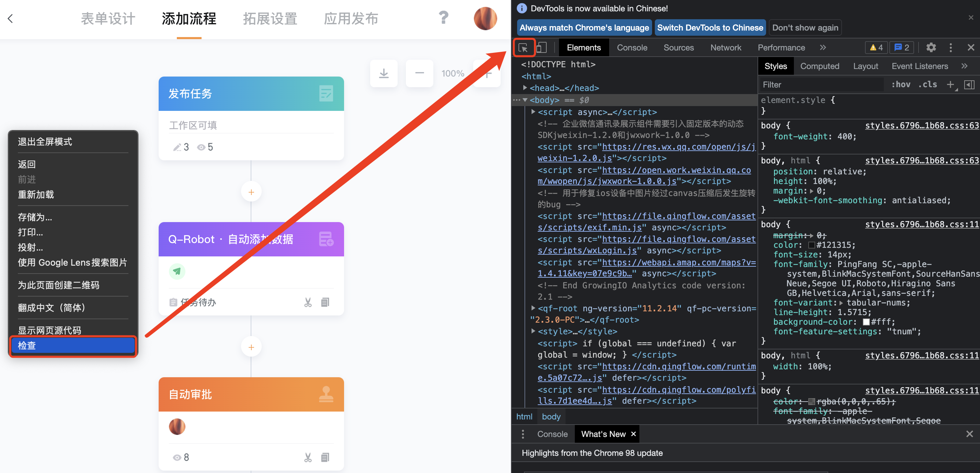Open the Sources tab in DevTools

[679, 47]
